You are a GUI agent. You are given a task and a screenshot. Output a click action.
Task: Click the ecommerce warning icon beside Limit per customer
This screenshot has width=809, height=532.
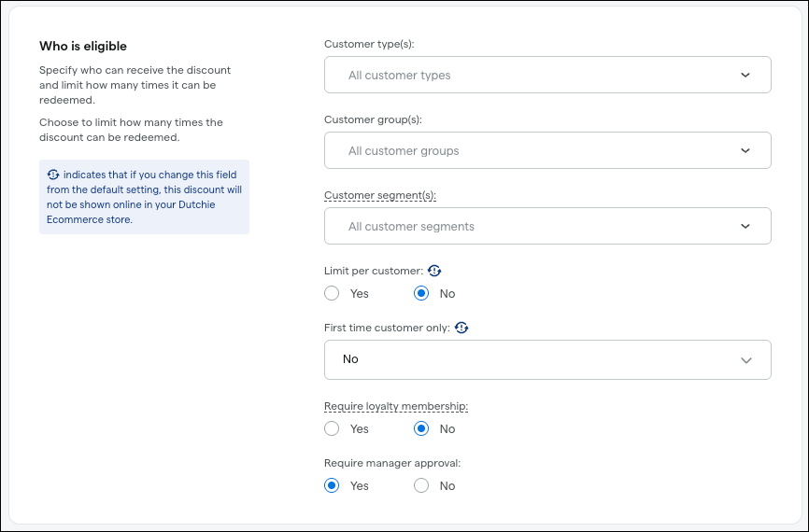pos(434,271)
